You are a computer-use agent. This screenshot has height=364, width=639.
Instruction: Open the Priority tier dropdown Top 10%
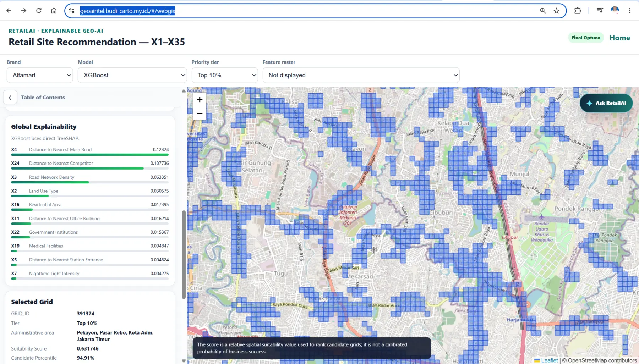pos(225,75)
